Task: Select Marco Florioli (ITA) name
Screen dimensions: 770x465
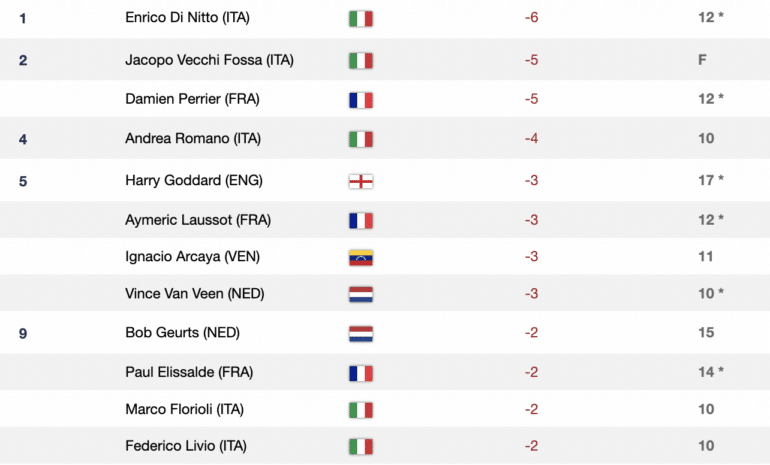Action: pyautogui.click(x=184, y=409)
